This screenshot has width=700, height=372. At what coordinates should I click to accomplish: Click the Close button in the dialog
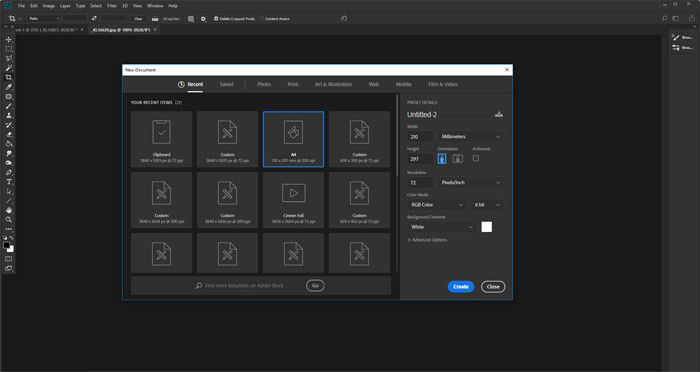[493, 287]
